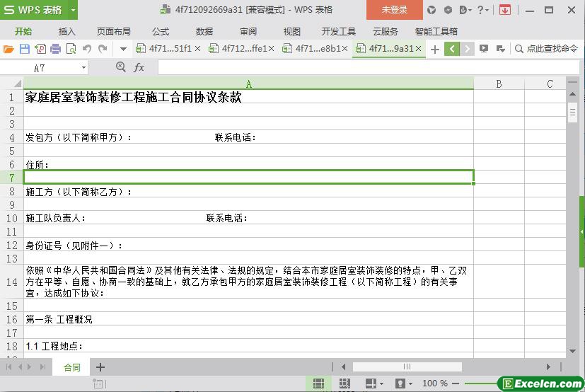
Task: Switch to Normal view in status bar
Action: pos(318,384)
